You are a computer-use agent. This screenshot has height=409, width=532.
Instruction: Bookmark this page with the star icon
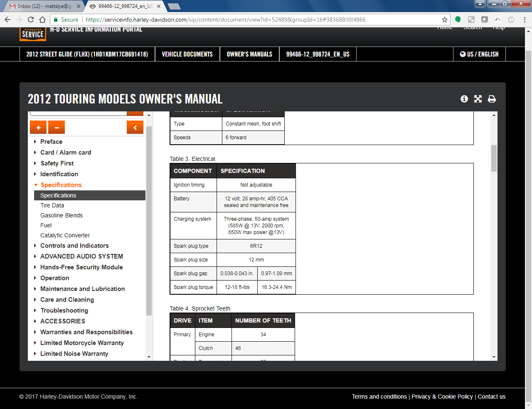coord(445,20)
